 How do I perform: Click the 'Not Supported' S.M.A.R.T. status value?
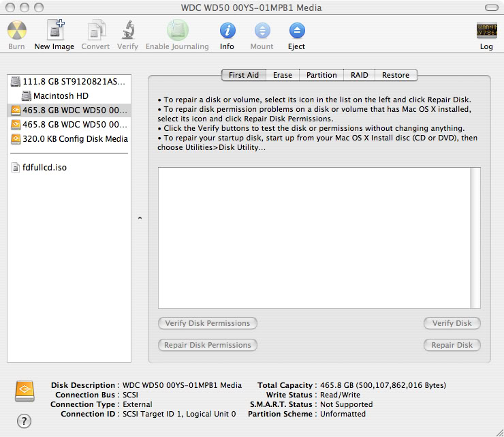point(347,404)
